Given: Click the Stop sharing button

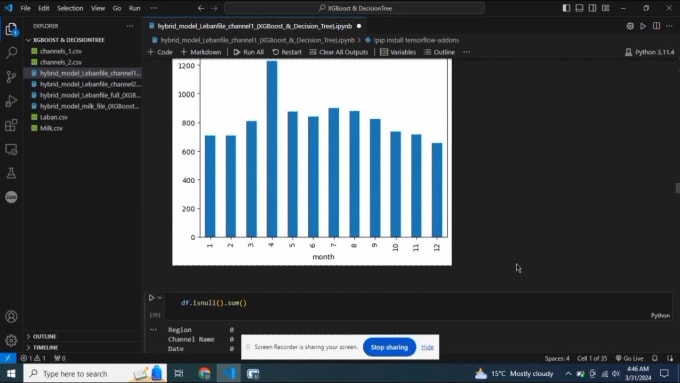Looking at the screenshot, I should pos(389,347).
